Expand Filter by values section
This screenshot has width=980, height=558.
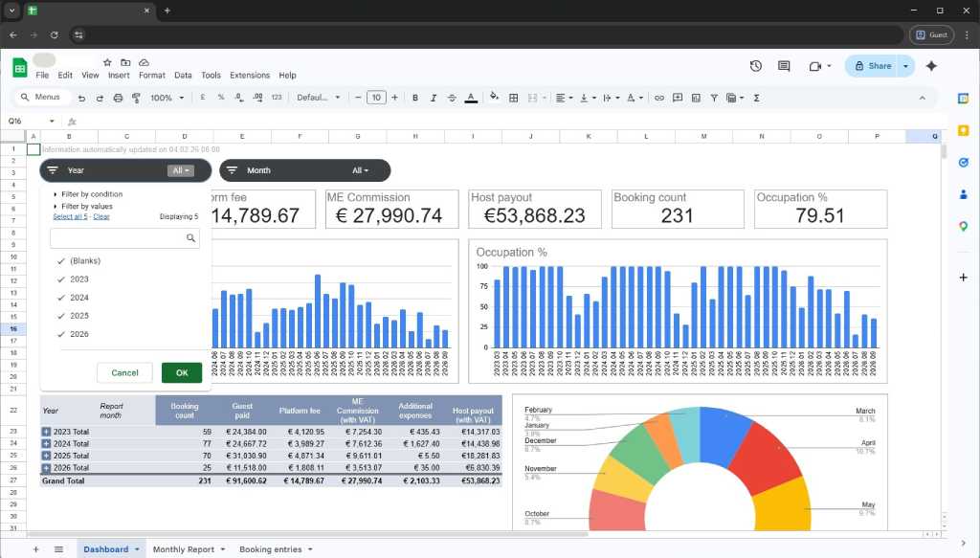[84, 206]
